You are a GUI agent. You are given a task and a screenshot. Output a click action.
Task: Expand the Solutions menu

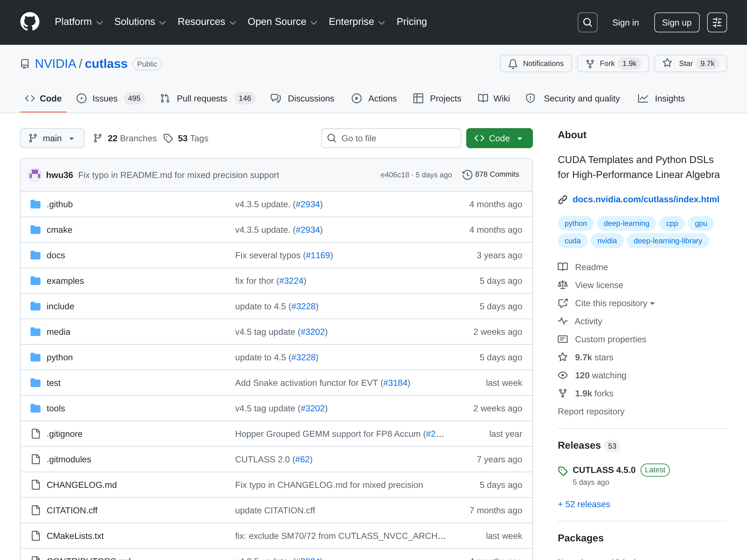point(140,22)
